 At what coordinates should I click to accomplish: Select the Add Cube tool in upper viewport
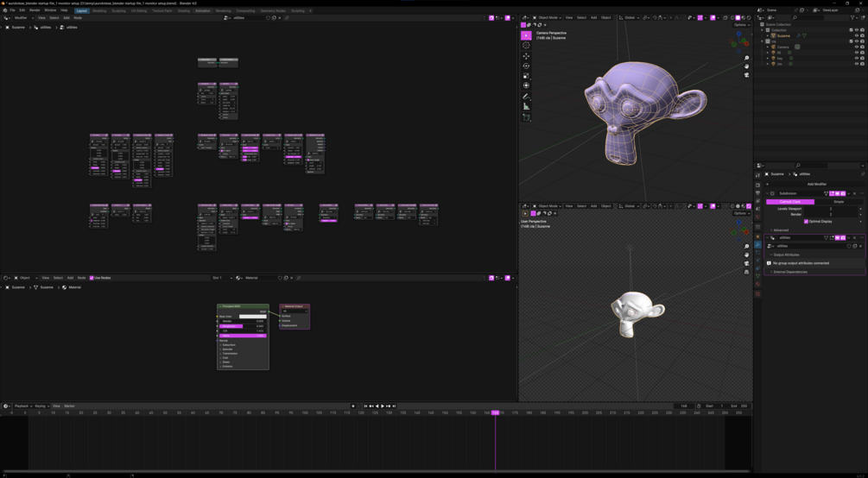(x=526, y=117)
